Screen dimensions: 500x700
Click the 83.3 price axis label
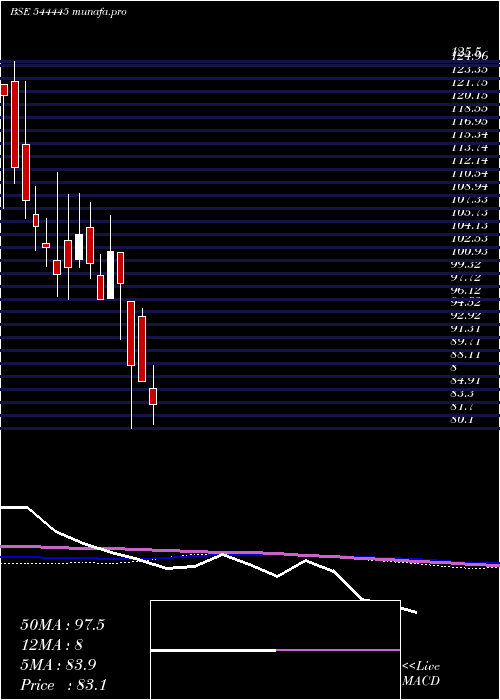(x=463, y=394)
